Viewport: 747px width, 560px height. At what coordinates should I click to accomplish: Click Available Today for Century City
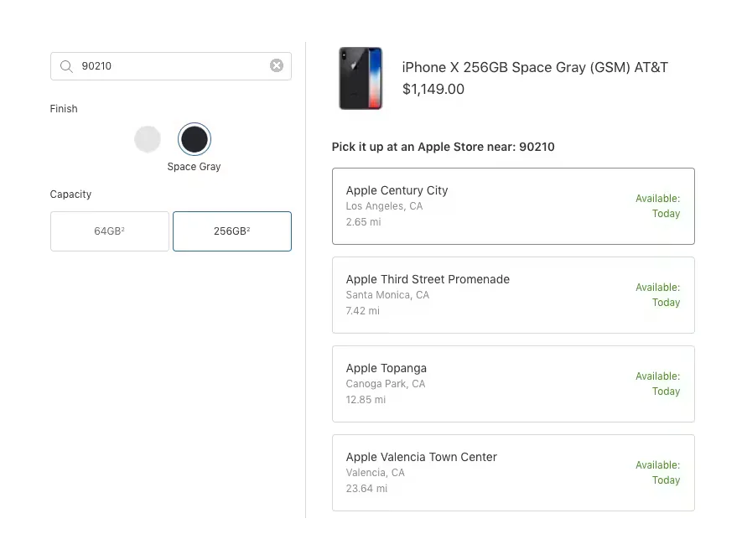point(658,206)
